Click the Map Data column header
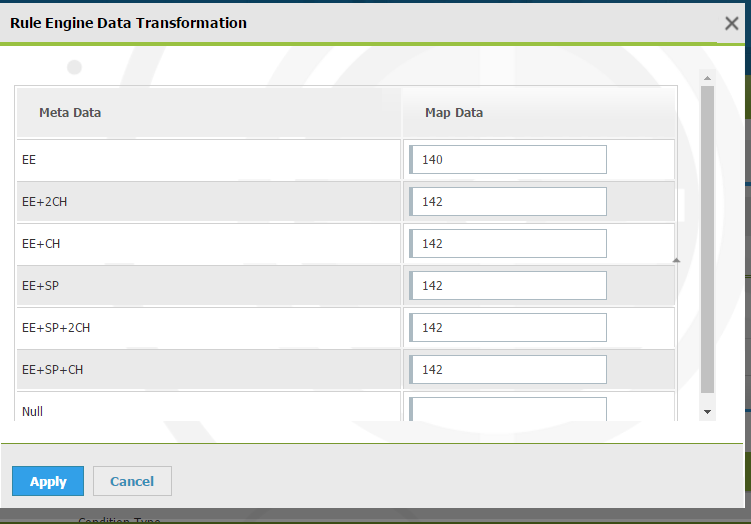Screen dimensions: 751x524 point(454,113)
